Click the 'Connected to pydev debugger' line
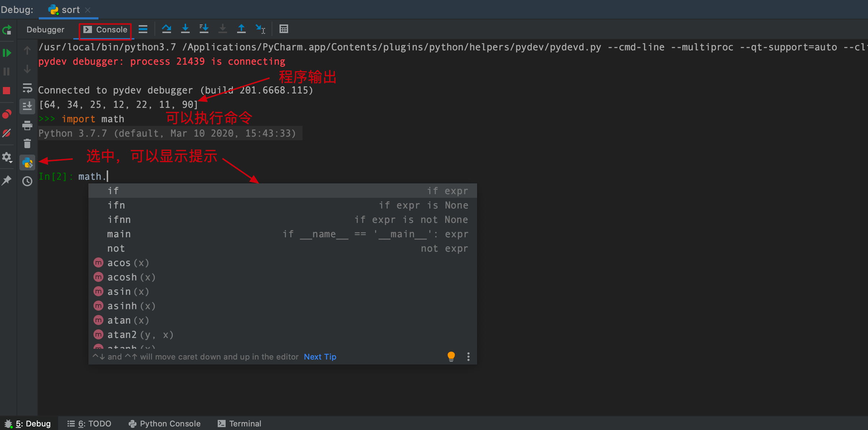The height and width of the screenshot is (430, 868). click(176, 90)
